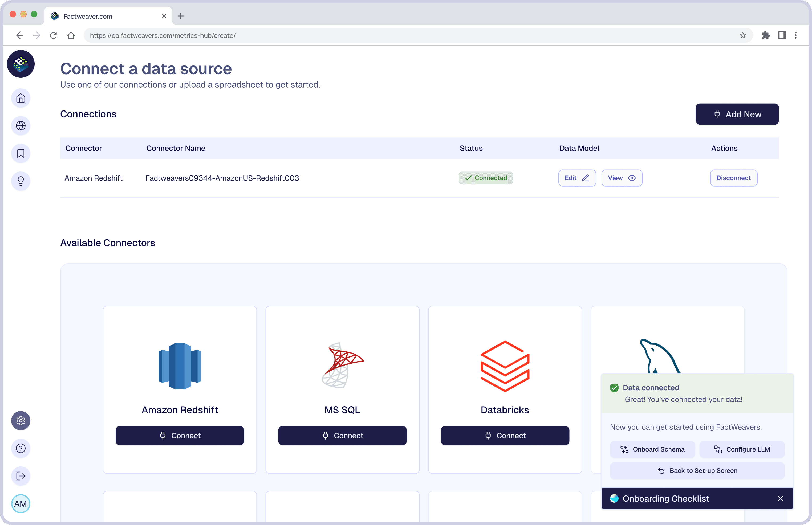Open the lightbulb insights icon in sidebar
This screenshot has width=812, height=525.
pos(21,181)
